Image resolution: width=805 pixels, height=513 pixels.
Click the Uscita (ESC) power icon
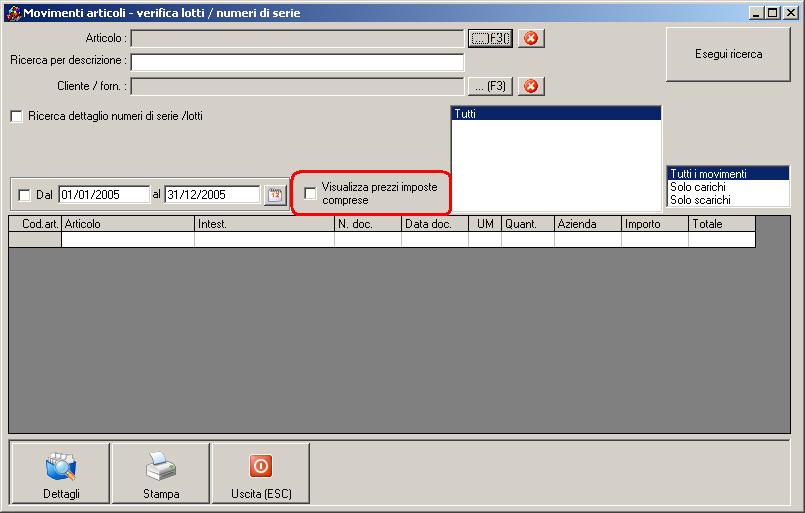pos(261,466)
